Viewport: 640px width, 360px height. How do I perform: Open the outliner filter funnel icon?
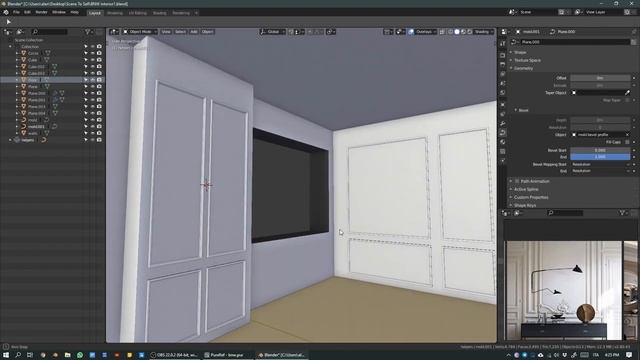click(x=87, y=31)
